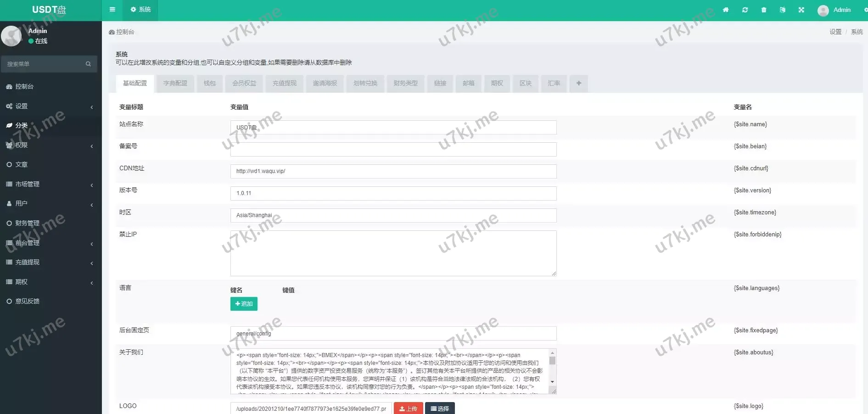Click the search icon in sidebar menu

pos(88,64)
